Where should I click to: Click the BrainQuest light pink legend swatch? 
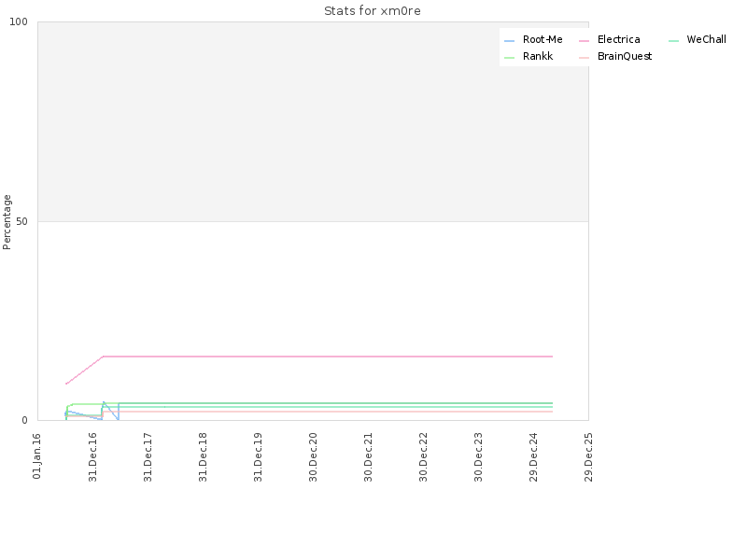585,58
